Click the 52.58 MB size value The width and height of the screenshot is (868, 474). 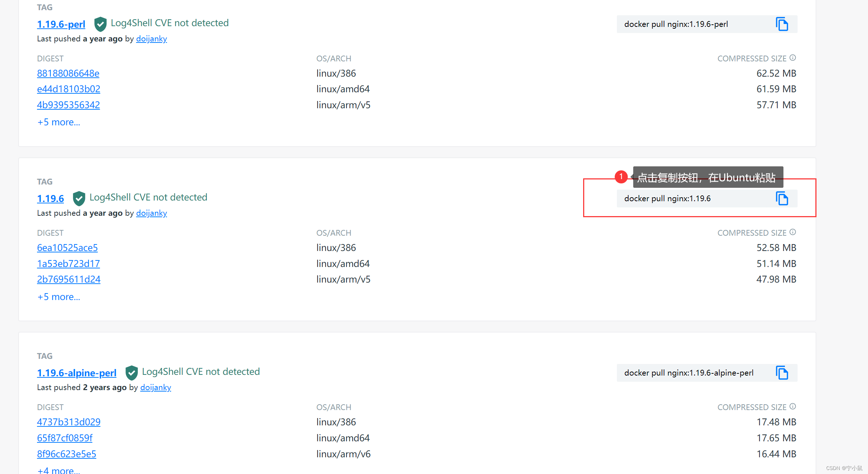click(776, 248)
